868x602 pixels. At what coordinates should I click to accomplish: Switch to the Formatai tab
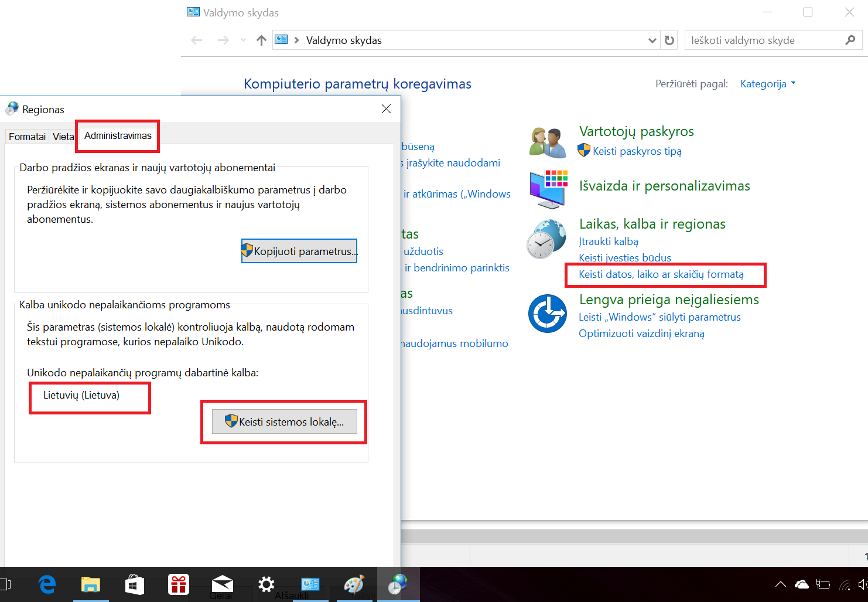tap(27, 137)
